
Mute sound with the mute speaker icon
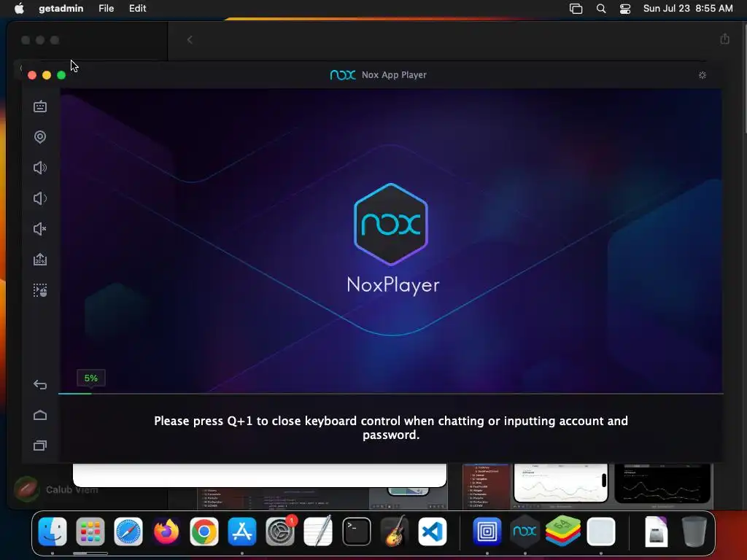tap(40, 229)
